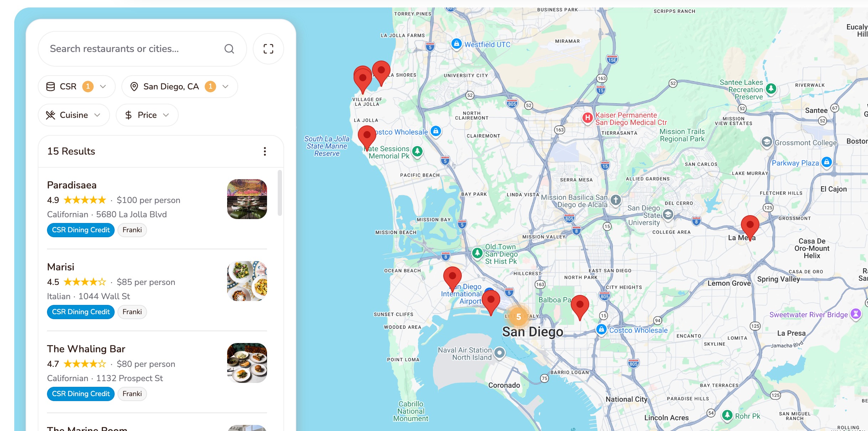Viewport: 868px width, 431px height.
Task: Click Franki tag under Paradisaea
Action: click(132, 230)
